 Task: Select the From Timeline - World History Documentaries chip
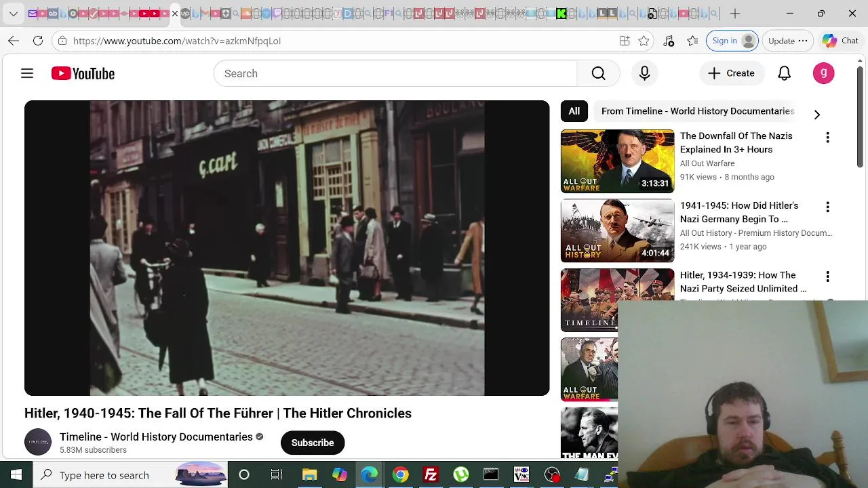pyautogui.click(x=698, y=111)
